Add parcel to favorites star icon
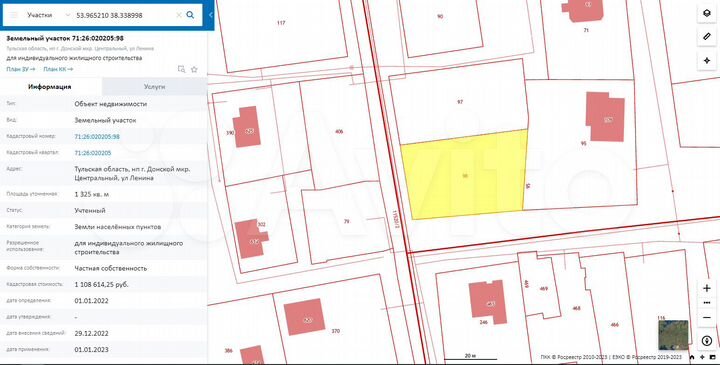 194,69
